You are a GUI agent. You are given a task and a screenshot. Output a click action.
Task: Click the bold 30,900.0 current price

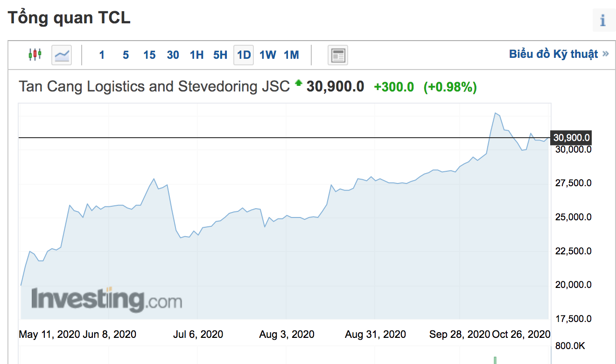335,87
